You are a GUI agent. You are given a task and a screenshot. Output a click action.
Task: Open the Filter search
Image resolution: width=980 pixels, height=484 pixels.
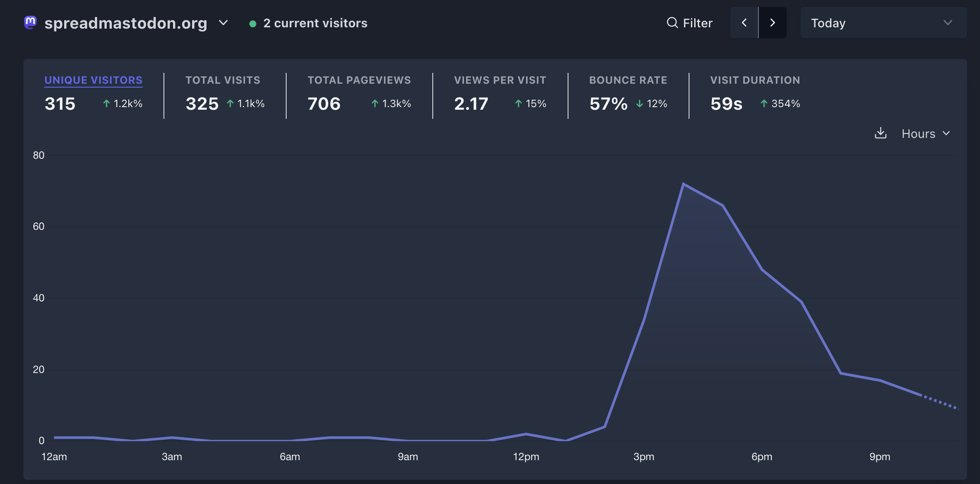click(x=689, y=23)
